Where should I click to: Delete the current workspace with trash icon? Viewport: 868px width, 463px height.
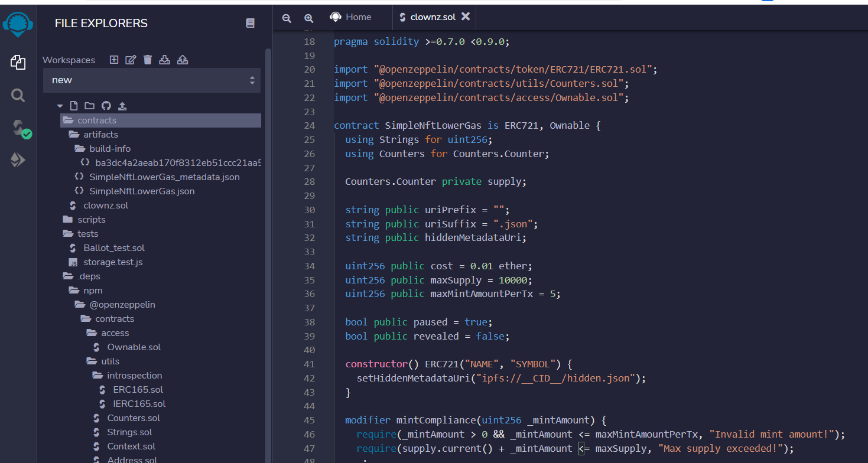click(x=148, y=60)
